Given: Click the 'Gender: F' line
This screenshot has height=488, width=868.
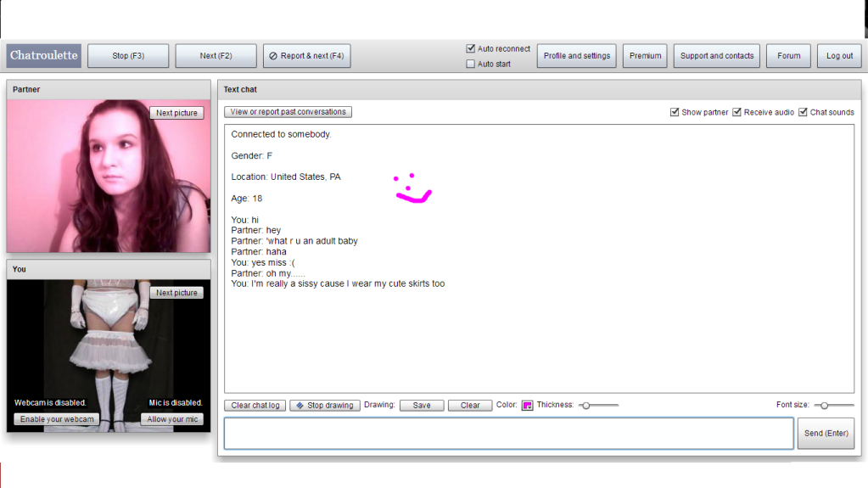Looking at the screenshot, I should coord(251,155).
